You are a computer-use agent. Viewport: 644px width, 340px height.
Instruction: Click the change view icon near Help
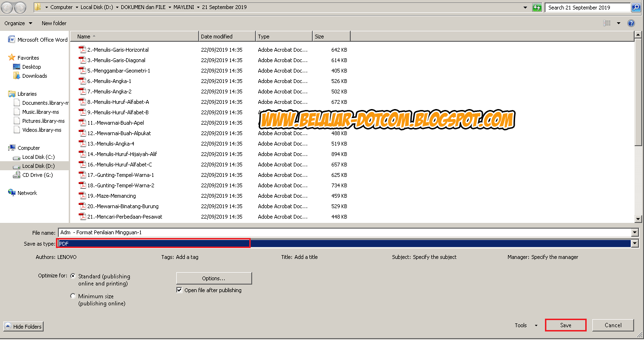click(x=607, y=23)
